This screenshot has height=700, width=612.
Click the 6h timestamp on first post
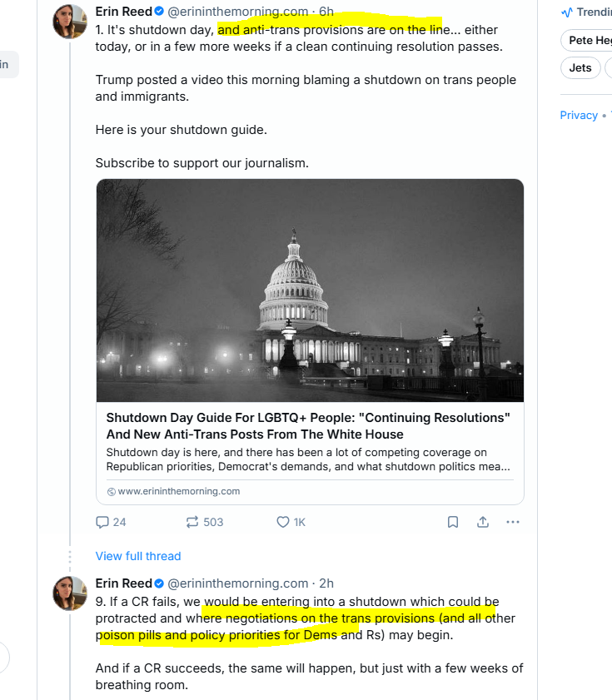[326, 12]
